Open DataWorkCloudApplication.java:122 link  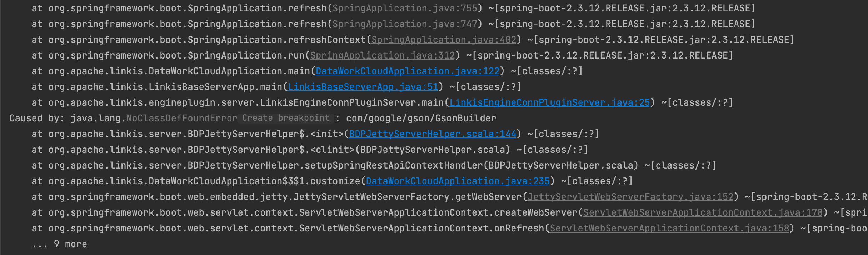pyautogui.click(x=408, y=71)
